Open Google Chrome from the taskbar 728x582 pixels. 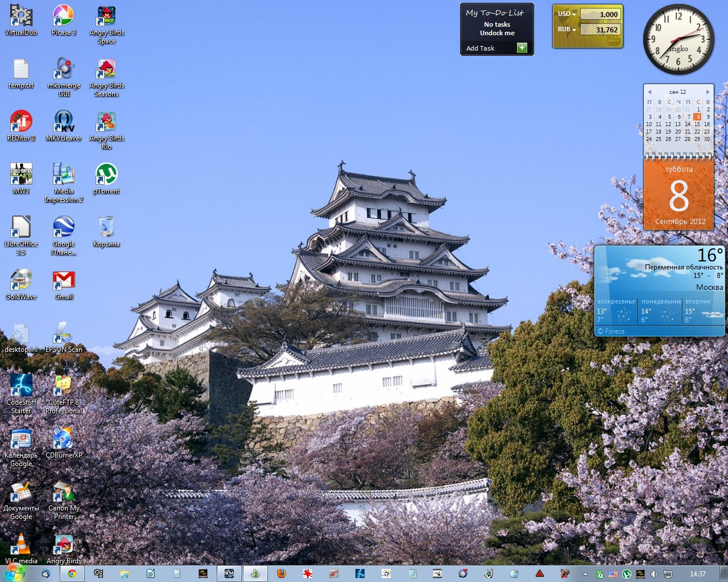(72, 573)
